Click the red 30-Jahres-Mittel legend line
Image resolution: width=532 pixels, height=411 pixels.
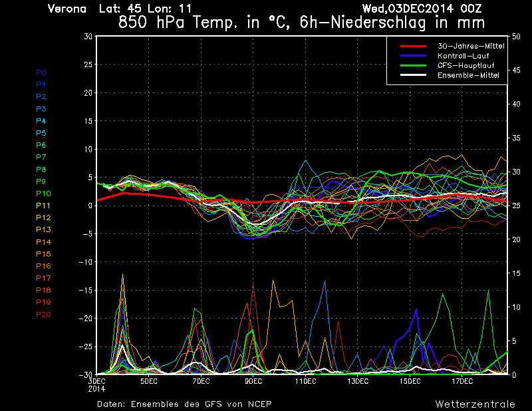(x=413, y=47)
